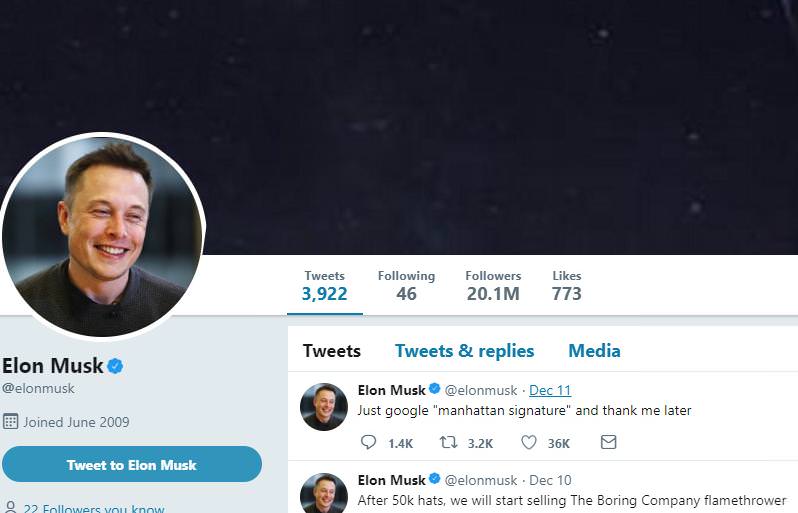Select the Tweets timeline tab

(332, 351)
